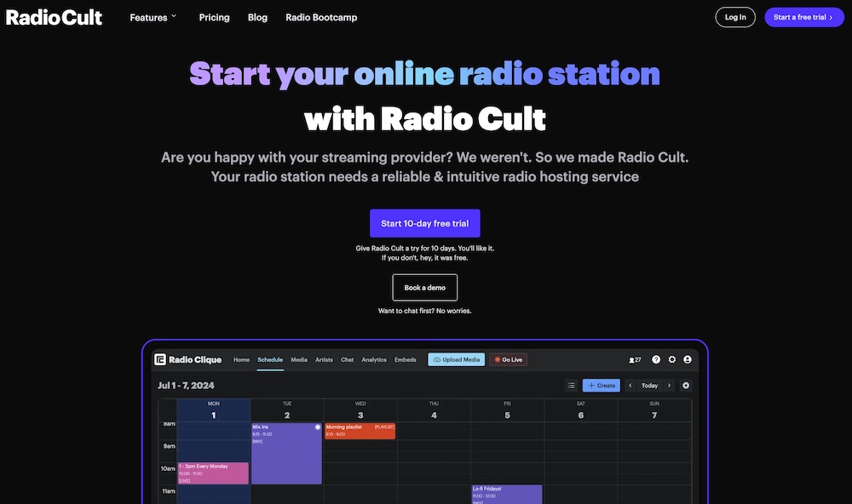This screenshot has width=852, height=504.
Task: Go to the previous week with the left arrow
Action: (630, 385)
